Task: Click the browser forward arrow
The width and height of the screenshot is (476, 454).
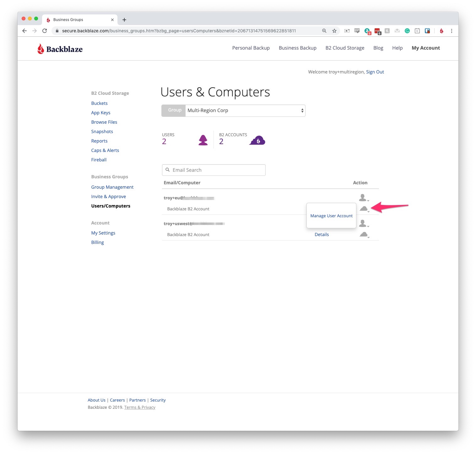Action: pyautogui.click(x=35, y=31)
